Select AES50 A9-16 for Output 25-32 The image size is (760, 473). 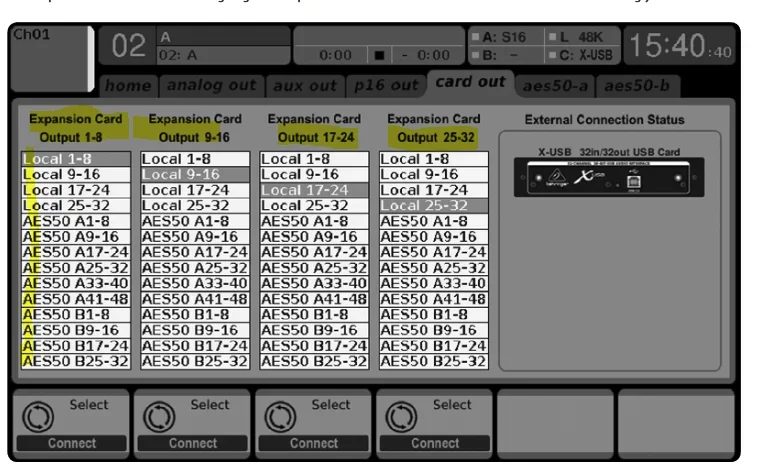434,237
